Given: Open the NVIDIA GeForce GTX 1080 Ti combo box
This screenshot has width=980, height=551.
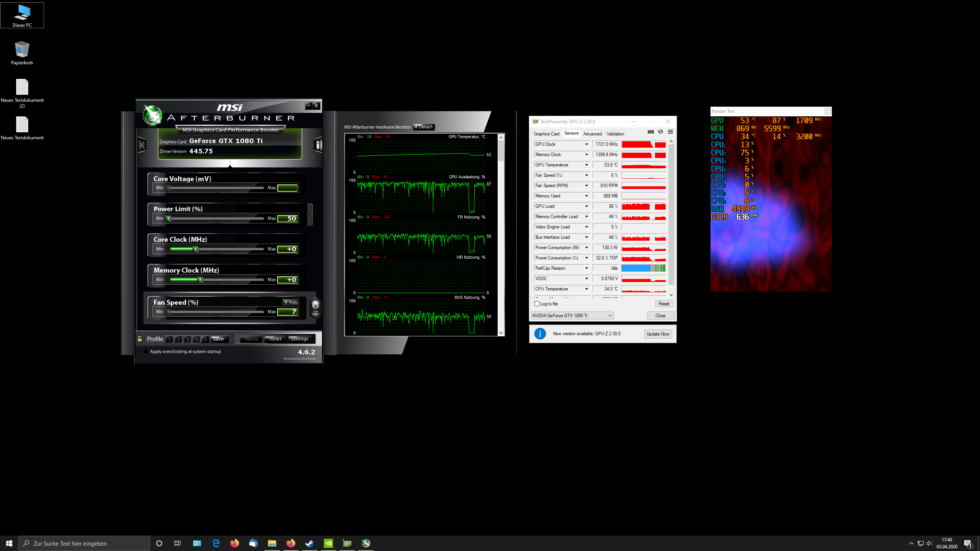Looking at the screenshot, I should (572, 316).
